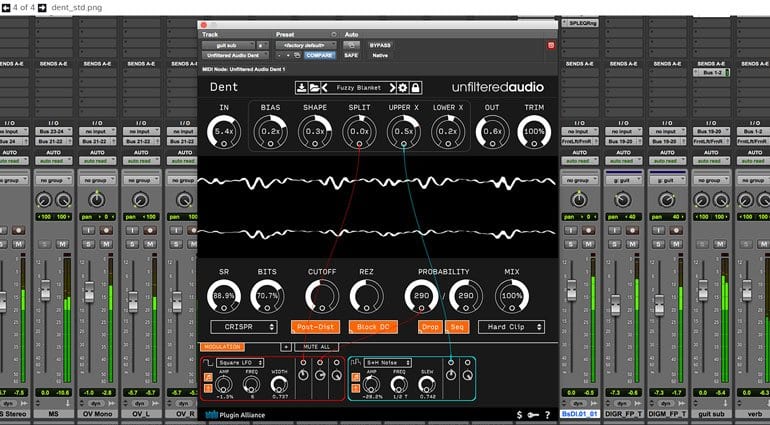Add a modulator with the plus button

pyautogui.click(x=286, y=347)
